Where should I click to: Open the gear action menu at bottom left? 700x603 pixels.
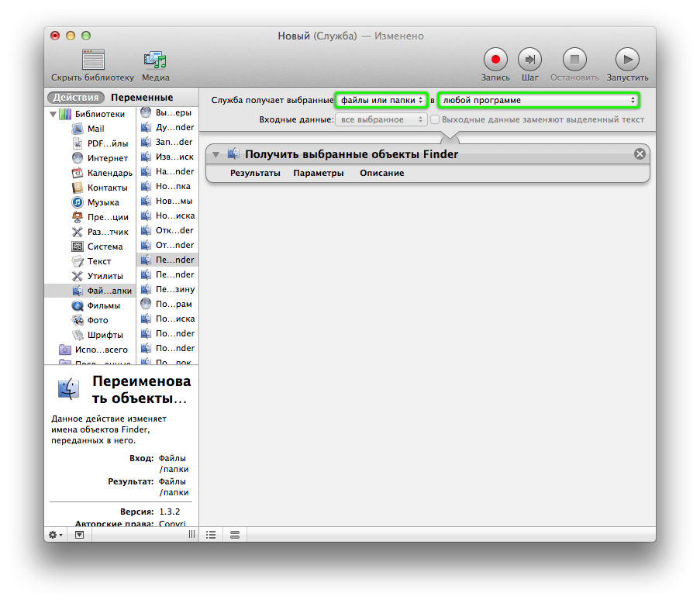click(53, 535)
